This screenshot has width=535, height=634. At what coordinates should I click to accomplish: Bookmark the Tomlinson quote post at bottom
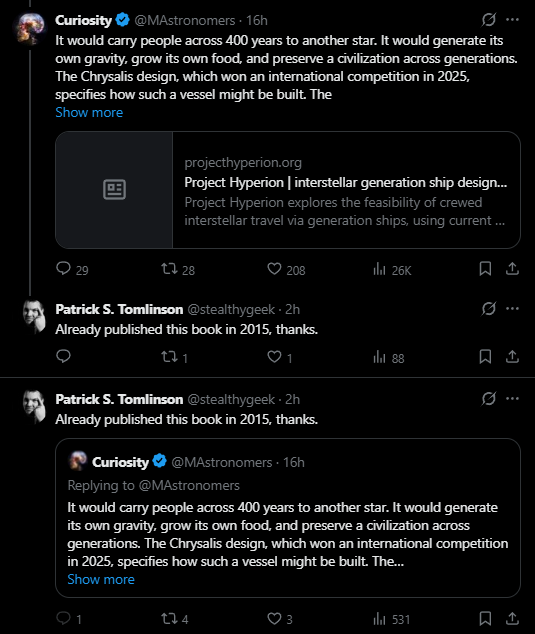tap(485, 618)
